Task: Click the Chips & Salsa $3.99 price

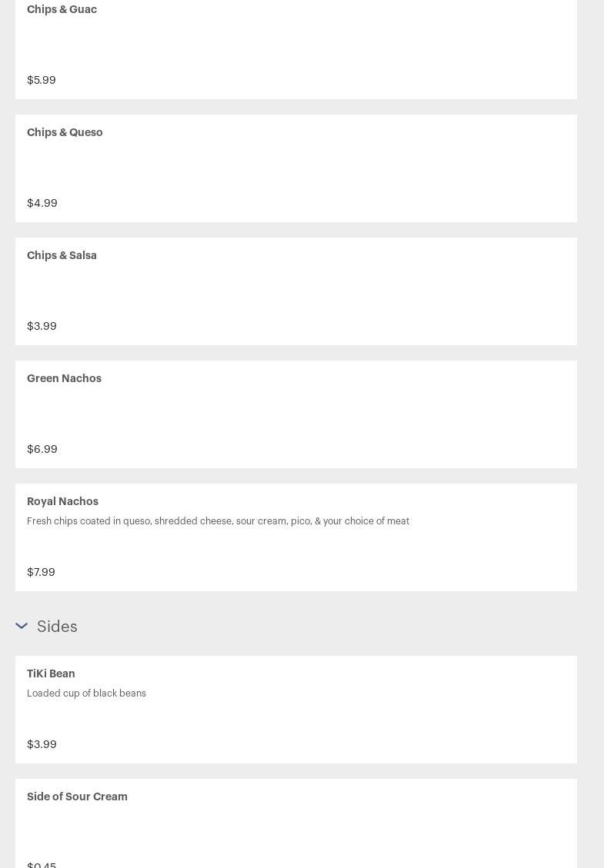Action: tap(42, 326)
